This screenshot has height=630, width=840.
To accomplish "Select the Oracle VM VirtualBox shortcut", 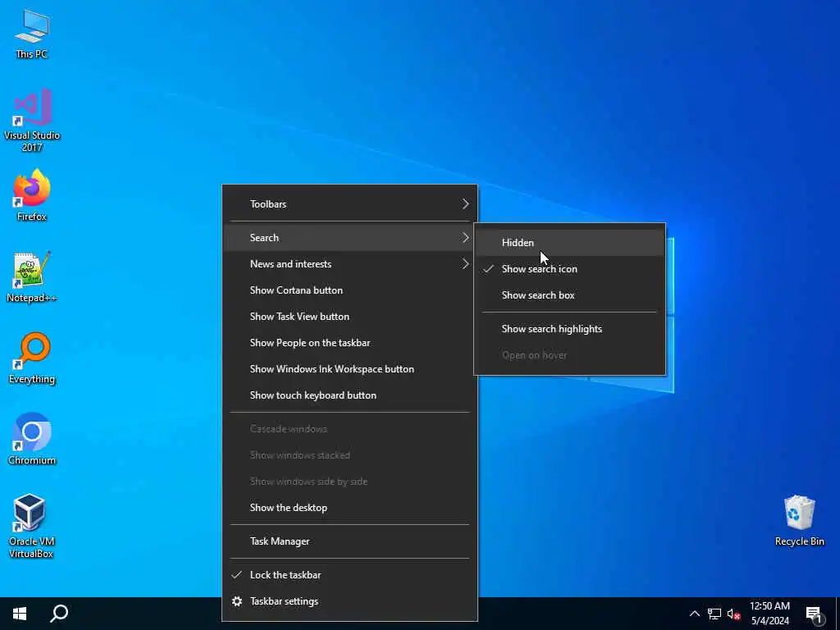I will click(30, 527).
